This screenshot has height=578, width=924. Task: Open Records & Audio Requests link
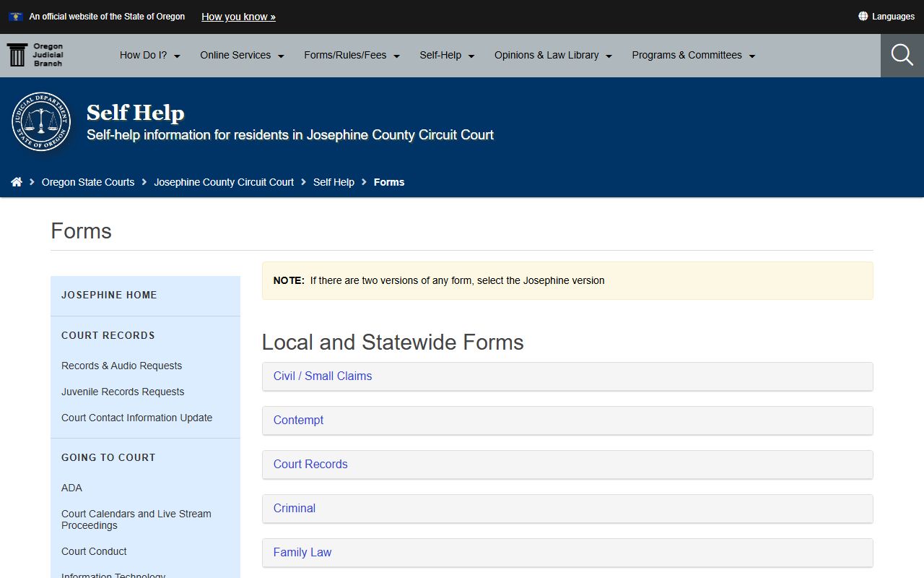pos(121,366)
